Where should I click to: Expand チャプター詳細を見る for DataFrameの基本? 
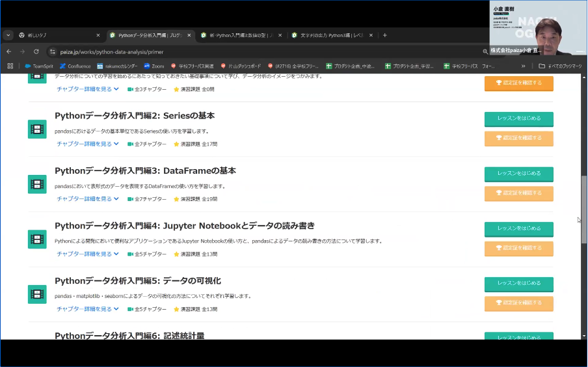[88, 199]
